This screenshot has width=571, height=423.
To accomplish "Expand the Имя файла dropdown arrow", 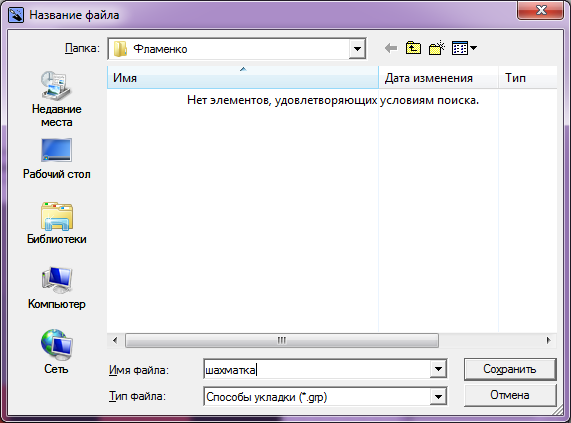I will [x=438, y=369].
